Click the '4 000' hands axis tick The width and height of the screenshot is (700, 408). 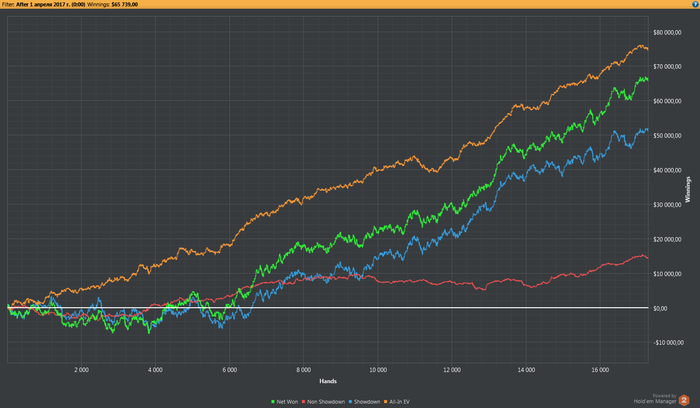155,370
